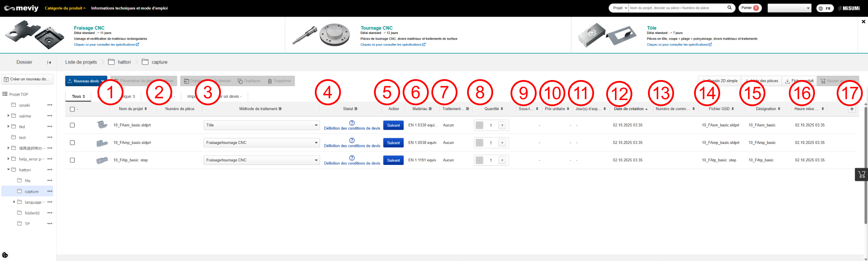Open Catégorie du produit menu
This screenshot has height=261, width=868.
click(x=65, y=8)
